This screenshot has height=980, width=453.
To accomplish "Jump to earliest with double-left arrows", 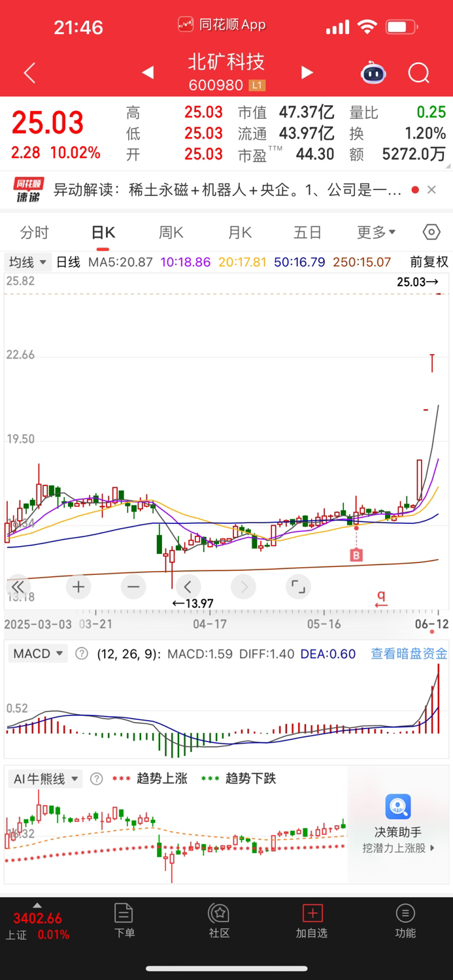I will (x=18, y=587).
